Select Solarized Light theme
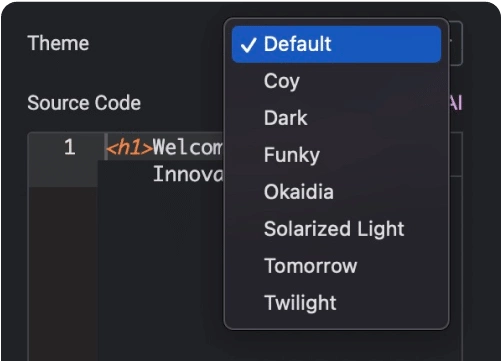The width and height of the screenshot is (501, 361). coord(336,229)
